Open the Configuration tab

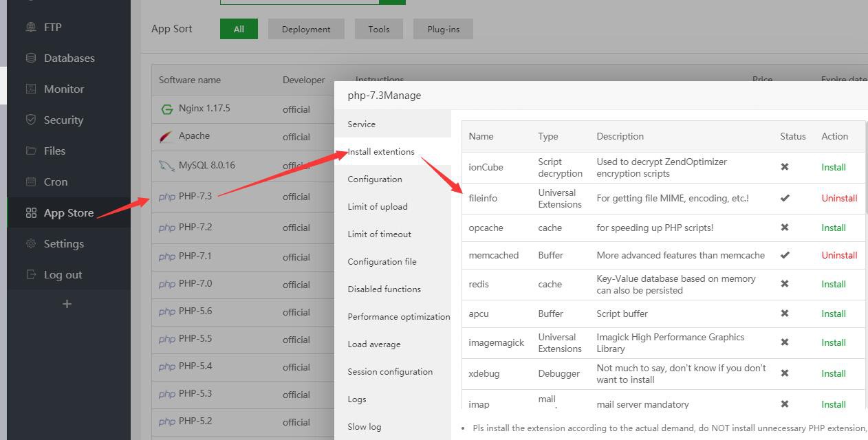[x=392, y=179]
